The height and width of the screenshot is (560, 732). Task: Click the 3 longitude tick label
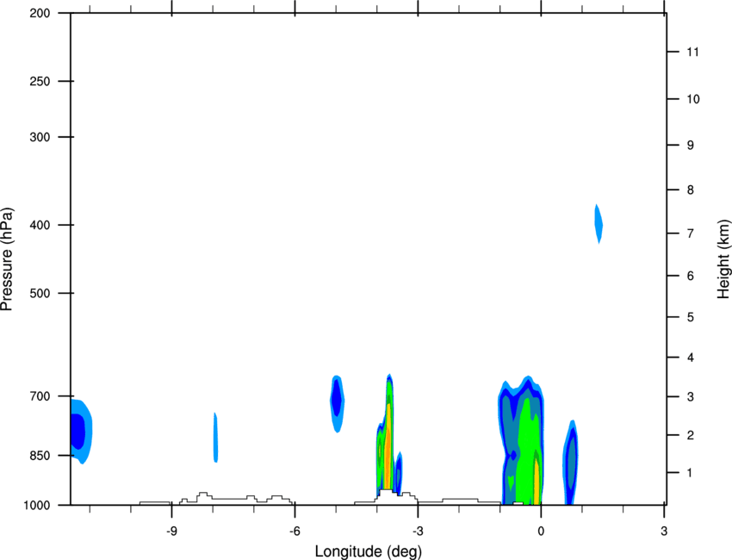[x=664, y=531]
